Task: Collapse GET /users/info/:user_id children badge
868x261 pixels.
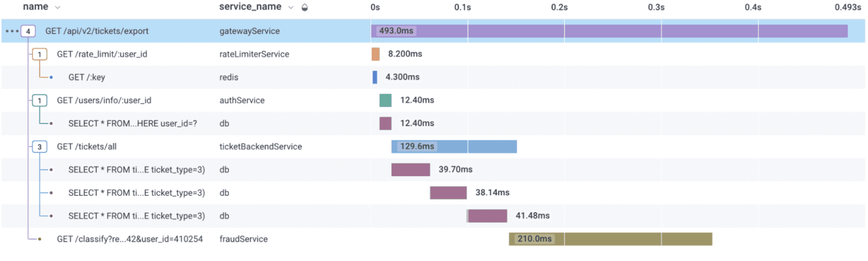Action: click(40, 100)
